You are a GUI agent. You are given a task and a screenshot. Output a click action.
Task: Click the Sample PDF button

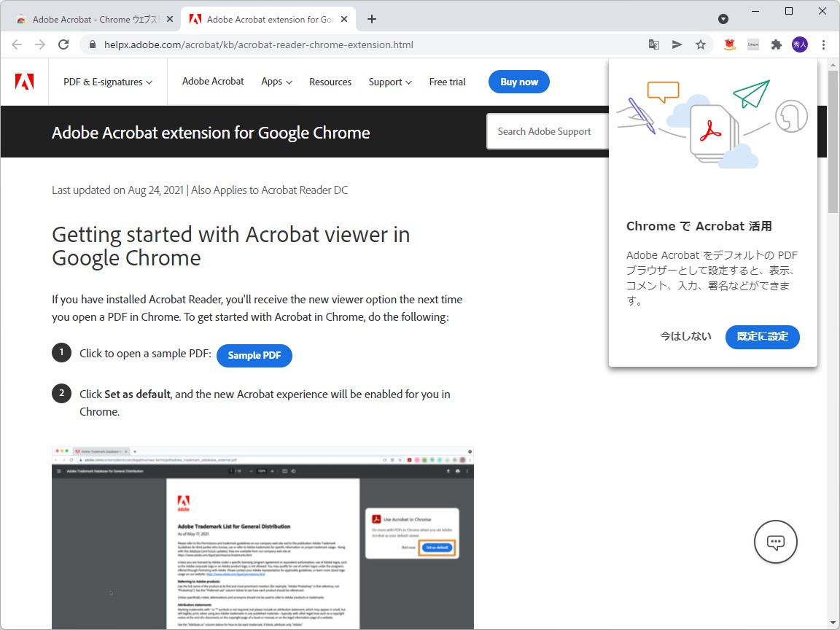point(254,356)
